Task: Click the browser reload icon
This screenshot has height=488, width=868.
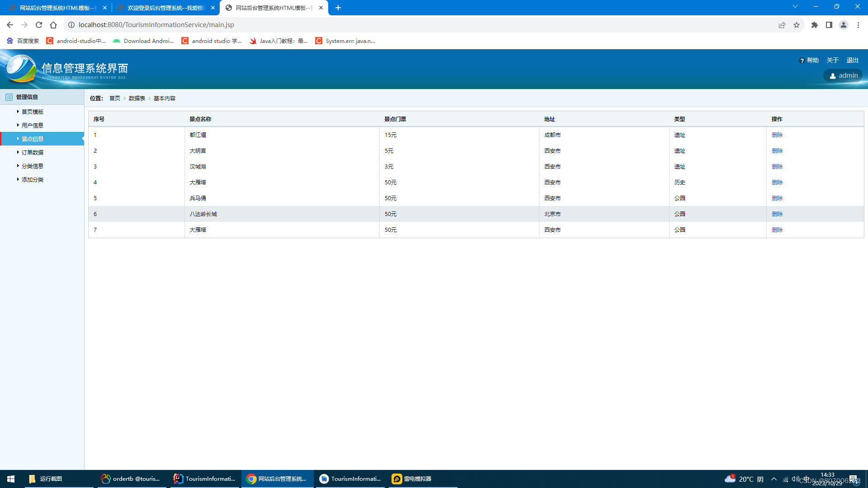Action: [39, 25]
